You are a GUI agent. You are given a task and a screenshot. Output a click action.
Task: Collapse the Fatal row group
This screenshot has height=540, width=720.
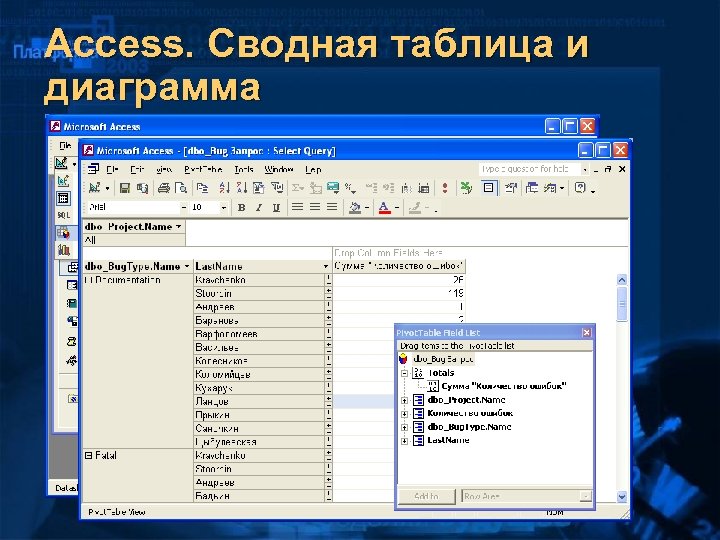pos(89,456)
